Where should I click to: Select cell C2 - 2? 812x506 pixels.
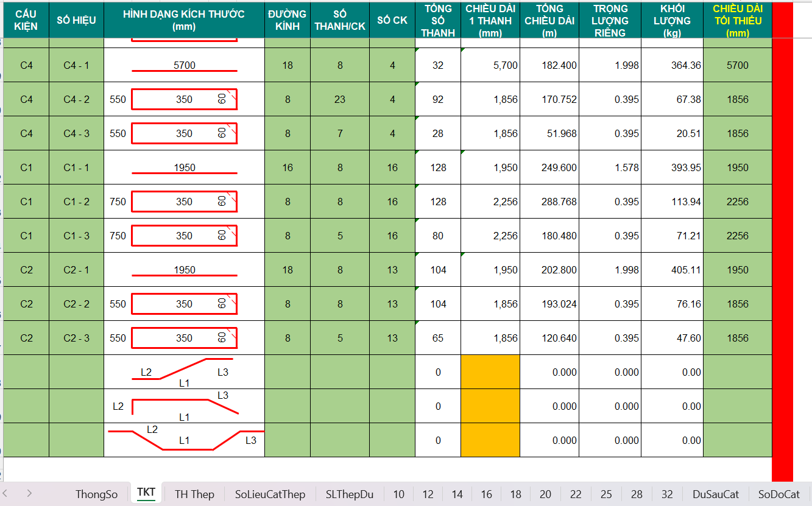pyautogui.click(x=76, y=304)
